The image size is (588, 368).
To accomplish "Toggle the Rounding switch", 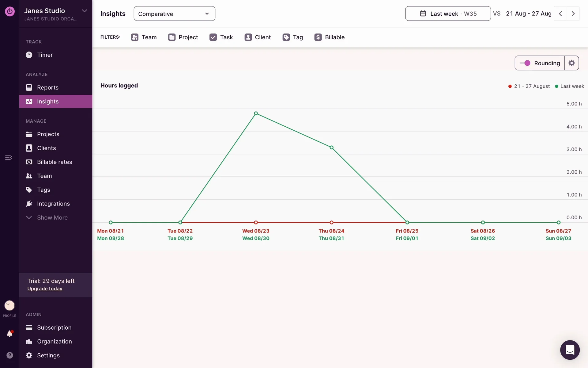I will [525, 63].
